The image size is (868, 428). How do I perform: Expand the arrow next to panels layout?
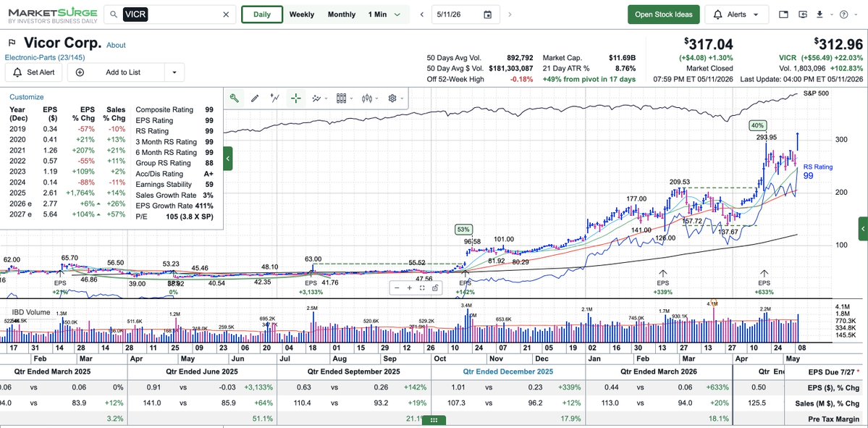tap(351, 99)
